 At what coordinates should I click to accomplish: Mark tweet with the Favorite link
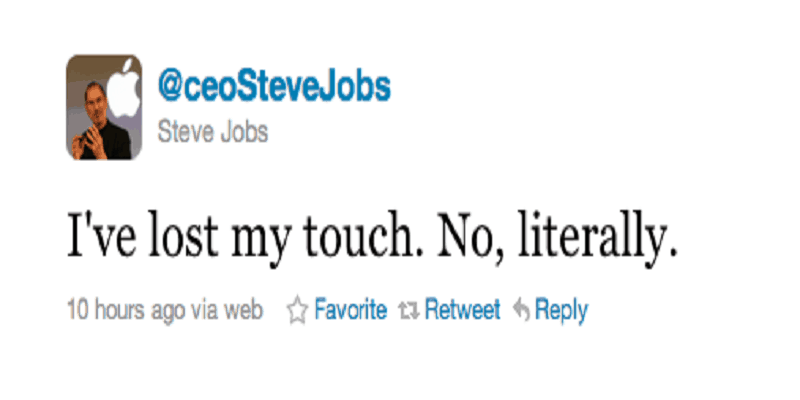(350, 310)
